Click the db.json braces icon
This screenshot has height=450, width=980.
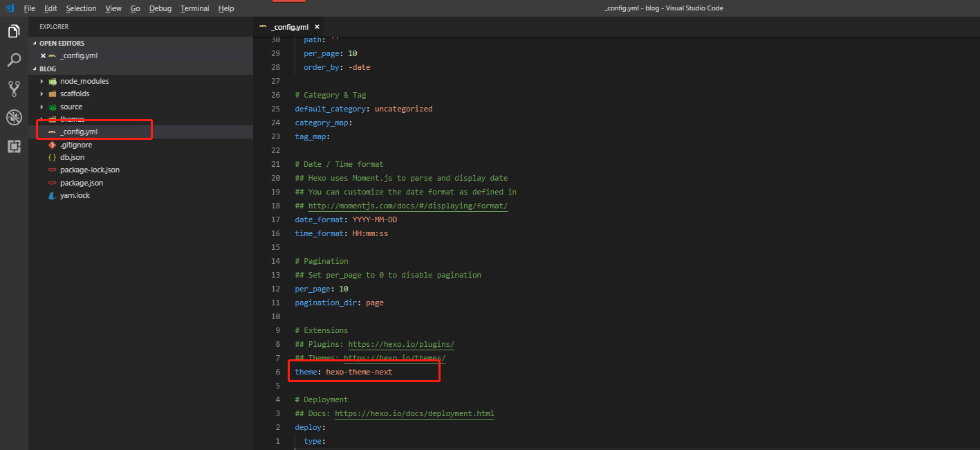point(53,157)
